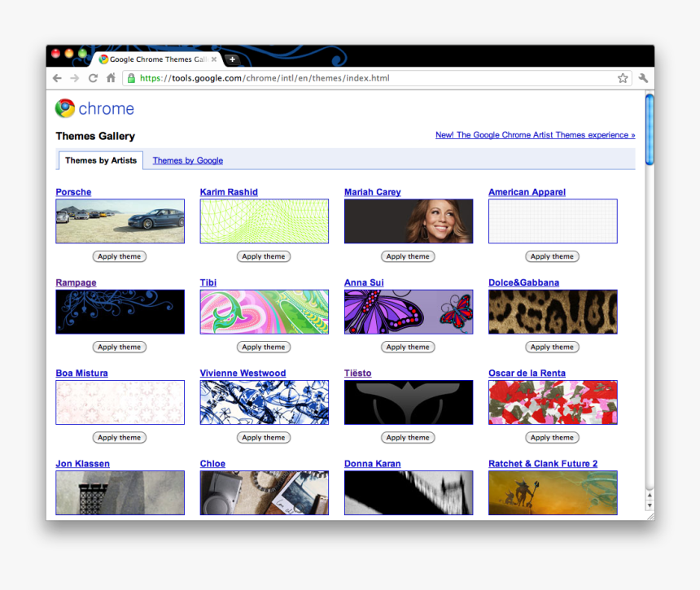Click the forward navigation arrow

pos(74,78)
